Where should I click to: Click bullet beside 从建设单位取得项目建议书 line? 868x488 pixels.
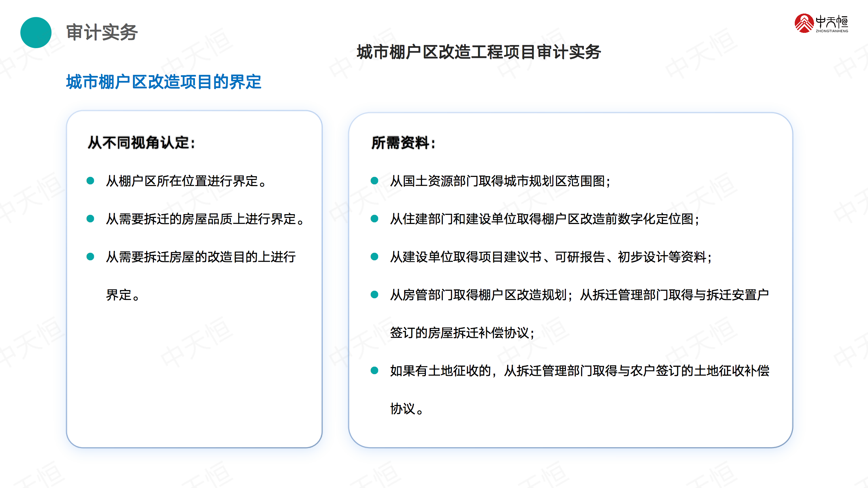374,257
